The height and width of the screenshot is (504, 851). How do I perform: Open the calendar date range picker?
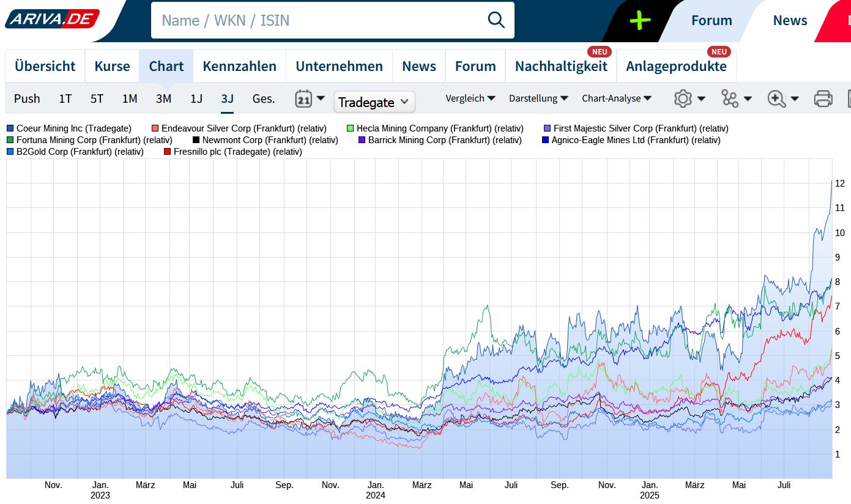pyautogui.click(x=304, y=98)
